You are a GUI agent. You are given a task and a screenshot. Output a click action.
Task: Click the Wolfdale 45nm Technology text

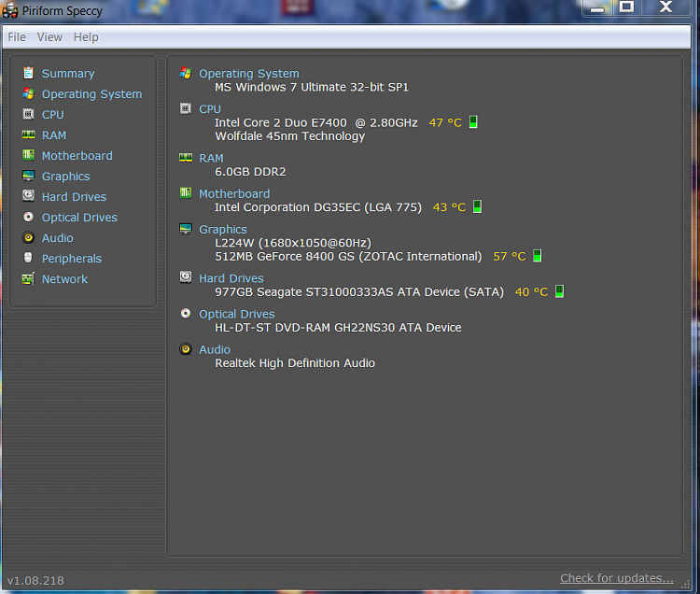coord(289,135)
